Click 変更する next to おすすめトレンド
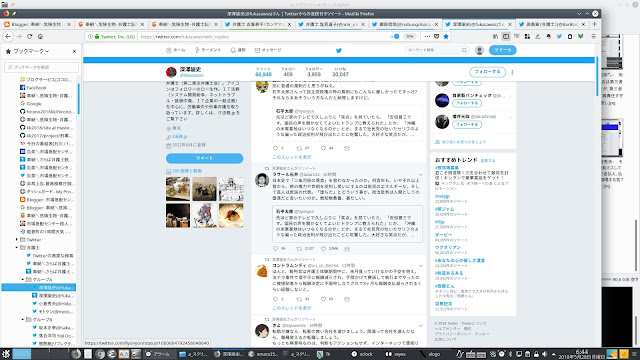 tap(488, 161)
